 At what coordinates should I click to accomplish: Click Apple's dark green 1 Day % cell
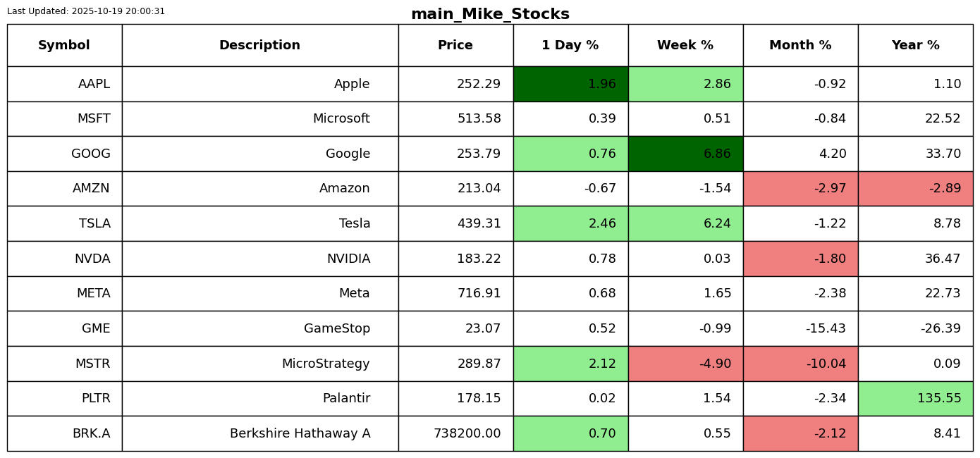[570, 84]
